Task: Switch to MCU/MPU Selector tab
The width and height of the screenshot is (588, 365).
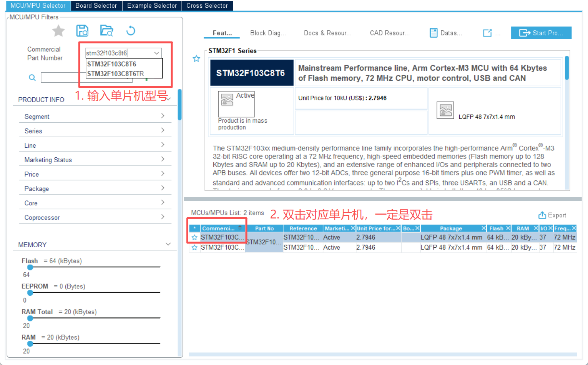Action: [x=38, y=6]
